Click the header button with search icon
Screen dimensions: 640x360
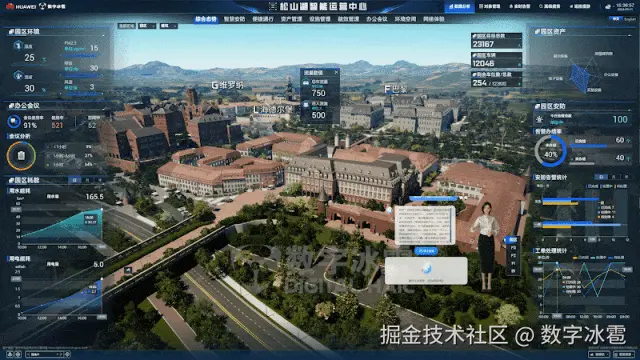point(549,7)
